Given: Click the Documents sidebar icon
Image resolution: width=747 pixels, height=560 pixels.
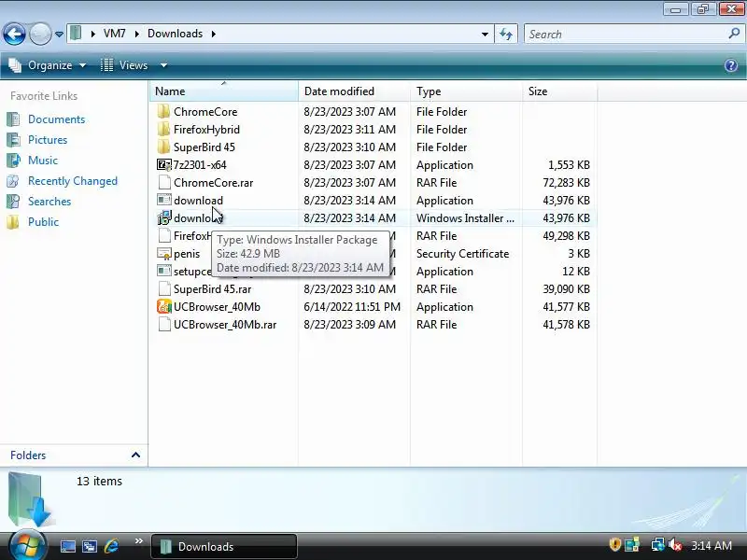Looking at the screenshot, I should [13, 119].
